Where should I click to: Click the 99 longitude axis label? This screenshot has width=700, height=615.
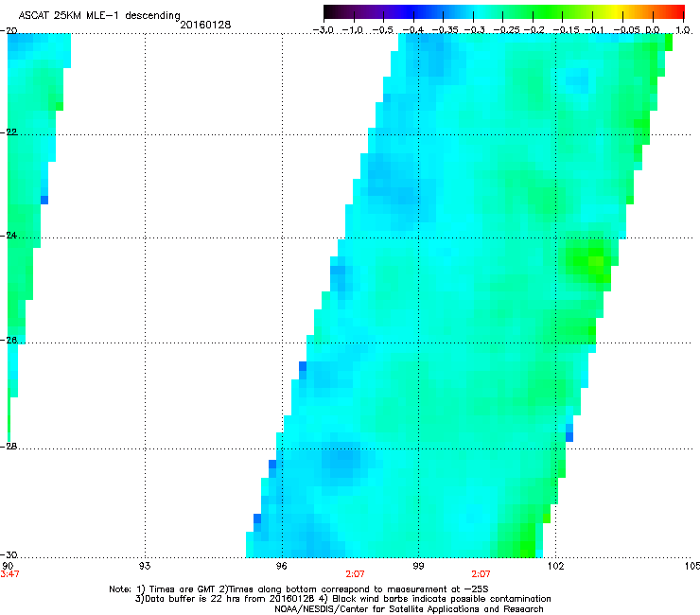418,566
